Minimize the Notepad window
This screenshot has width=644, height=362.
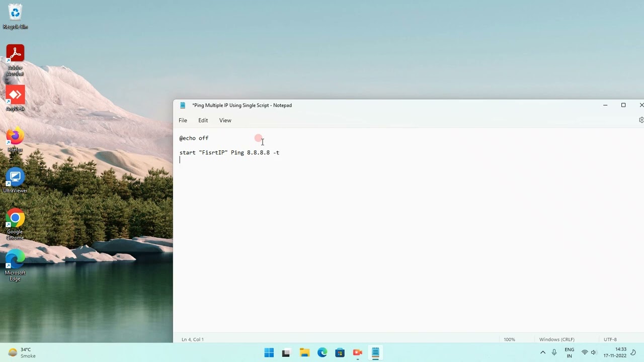(x=605, y=105)
